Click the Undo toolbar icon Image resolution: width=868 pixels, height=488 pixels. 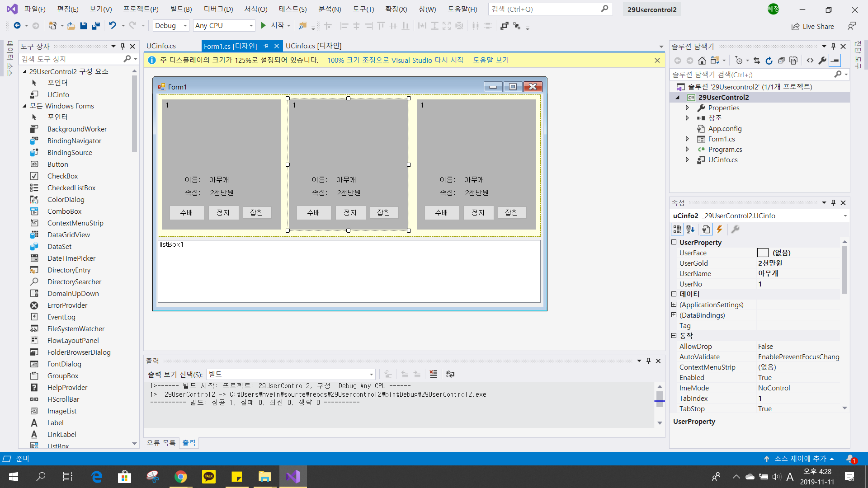(x=113, y=26)
